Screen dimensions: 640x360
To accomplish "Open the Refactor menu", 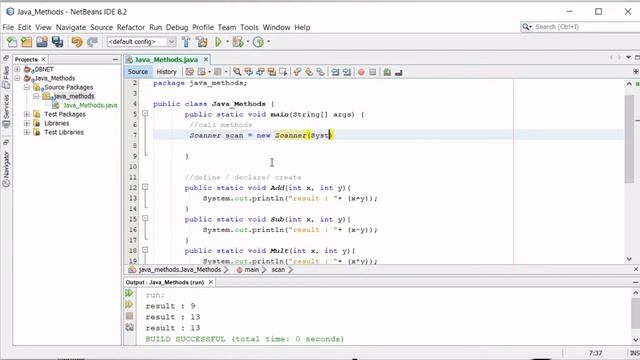I will pos(131,27).
